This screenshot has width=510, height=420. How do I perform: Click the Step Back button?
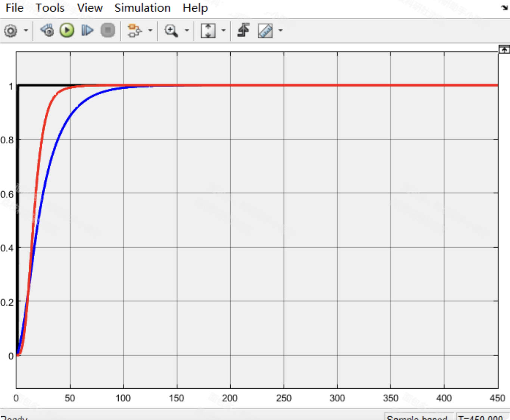click(47, 30)
